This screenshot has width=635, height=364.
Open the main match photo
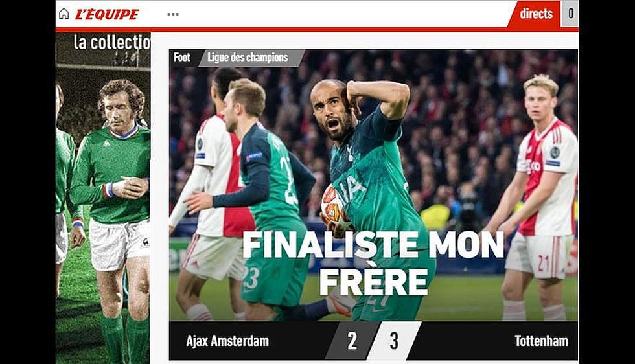pyautogui.click(x=373, y=185)
